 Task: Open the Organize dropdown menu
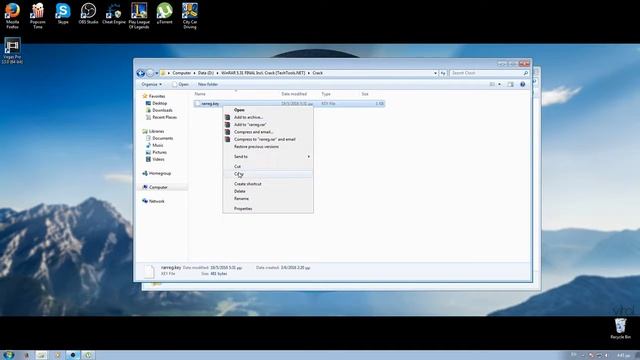click(151, 84)
